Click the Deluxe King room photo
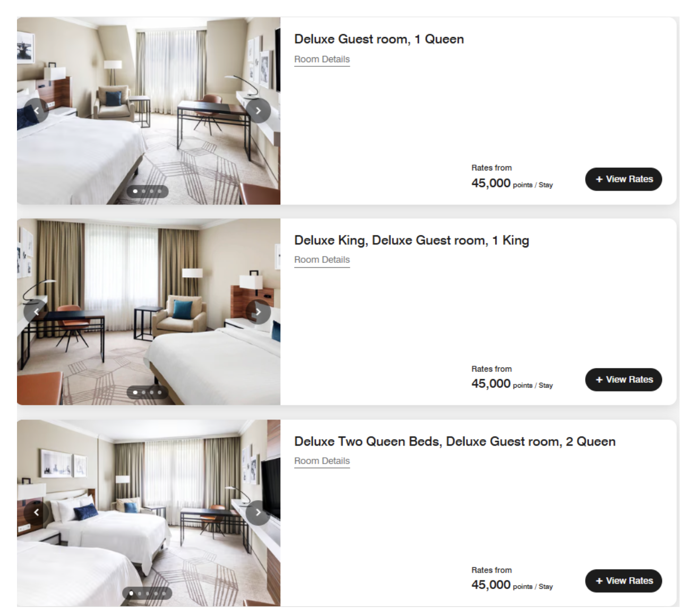687x616 pixels. point(149,312)
